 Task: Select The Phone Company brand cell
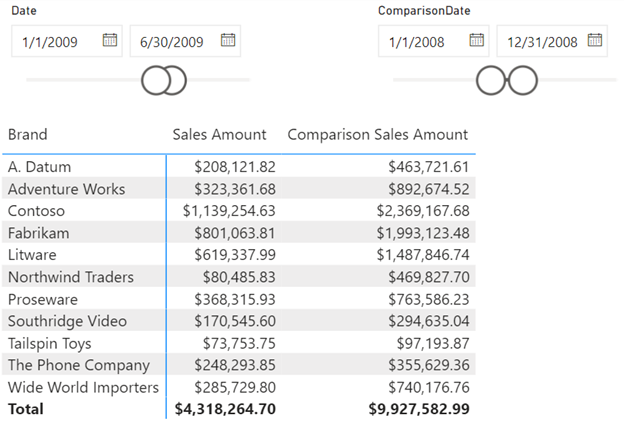pyautogui.click(x=79, y=365)
